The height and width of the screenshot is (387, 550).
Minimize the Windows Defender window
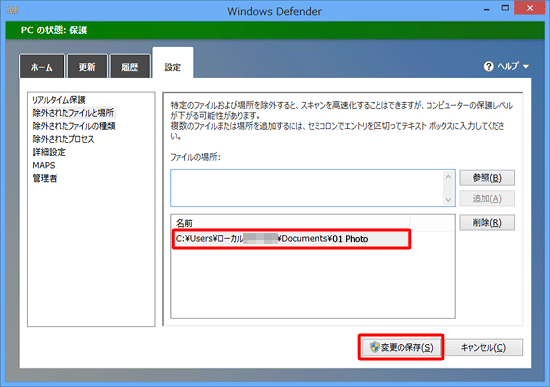point(487,9)
